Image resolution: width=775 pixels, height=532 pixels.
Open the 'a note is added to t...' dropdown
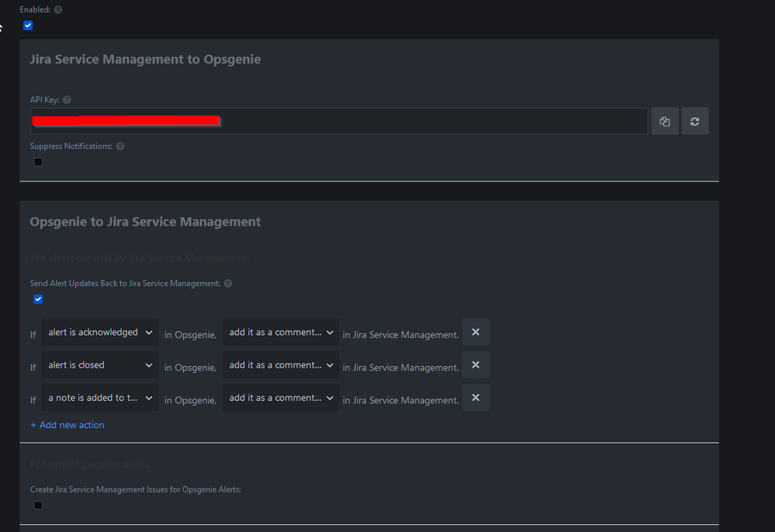[100, 398]
